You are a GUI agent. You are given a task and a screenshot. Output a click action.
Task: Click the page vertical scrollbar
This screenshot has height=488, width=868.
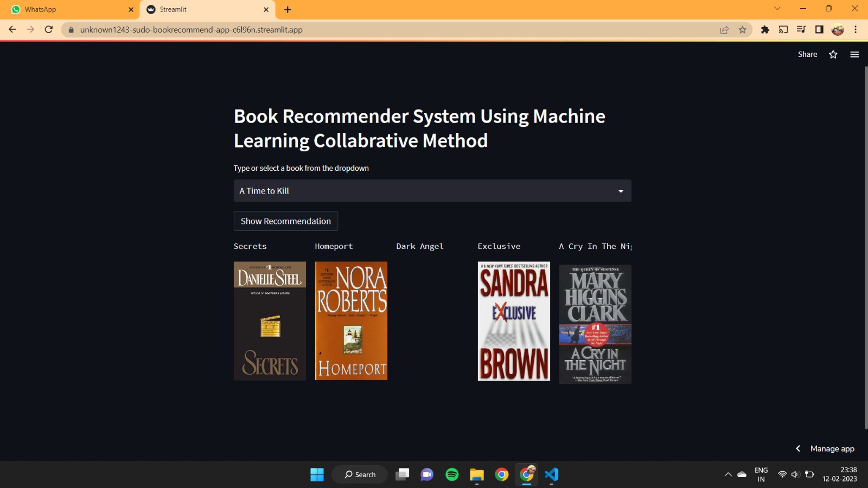866,247
